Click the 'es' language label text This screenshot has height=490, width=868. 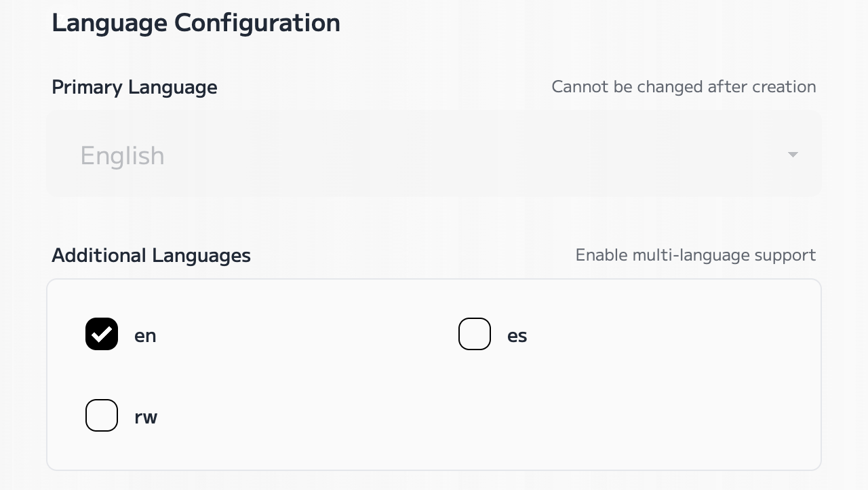[517, 336]
